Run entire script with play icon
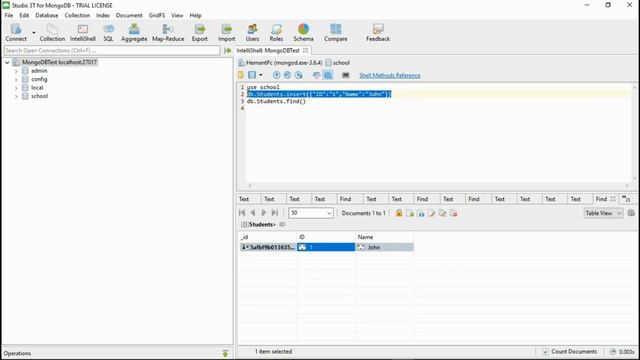Image resolution: width=640 pixels, height=360 pixels. point(276,75)
